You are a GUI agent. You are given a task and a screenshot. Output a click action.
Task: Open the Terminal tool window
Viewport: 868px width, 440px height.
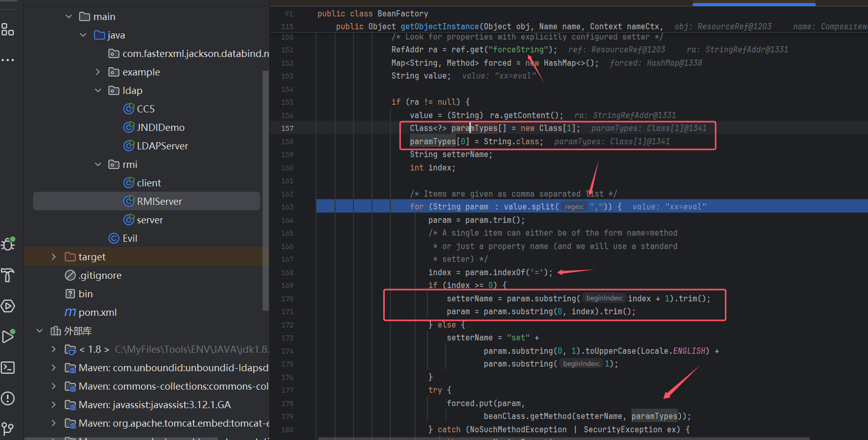pyautogui.click(x=8, y=368)
